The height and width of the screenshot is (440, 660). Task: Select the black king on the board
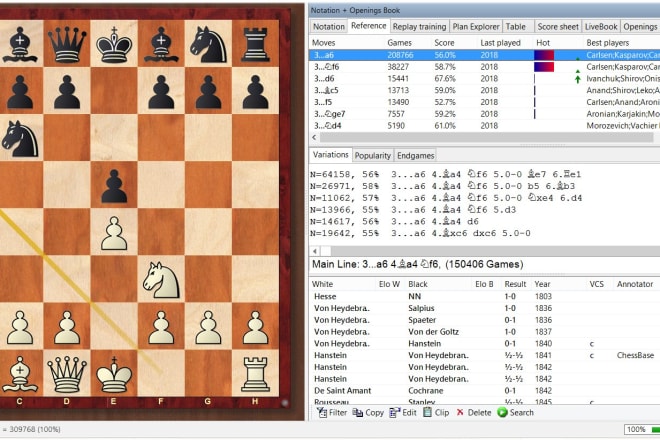(x=114, y=44)
